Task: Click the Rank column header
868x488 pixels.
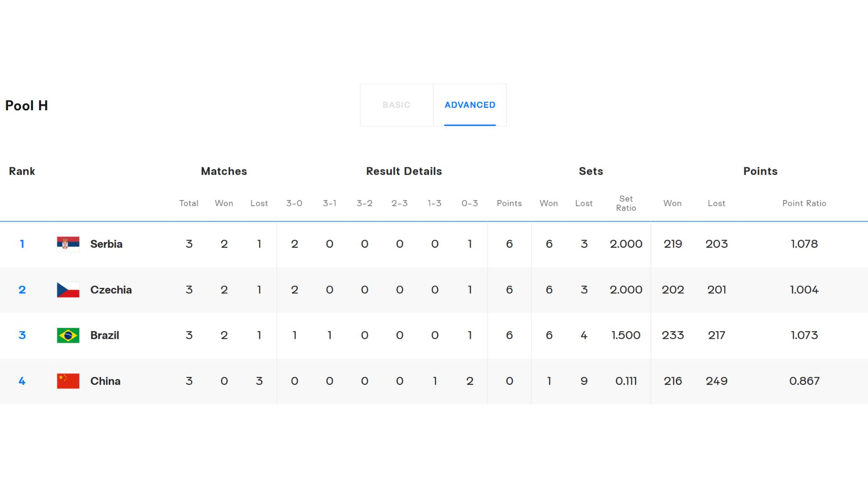Action: (22, 171)
